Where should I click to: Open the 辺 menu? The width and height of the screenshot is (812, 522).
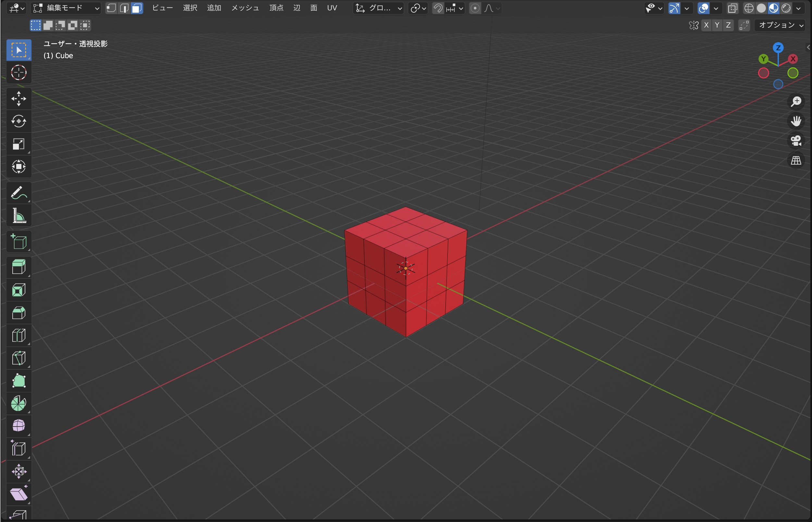coord(297,8)
